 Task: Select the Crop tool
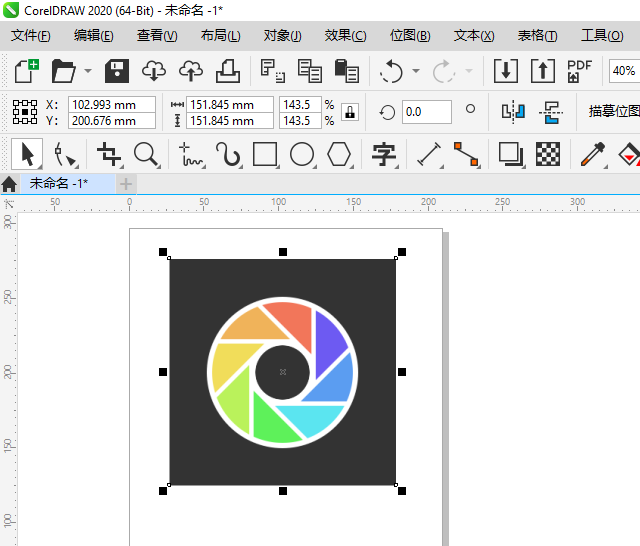pos(109,154)
